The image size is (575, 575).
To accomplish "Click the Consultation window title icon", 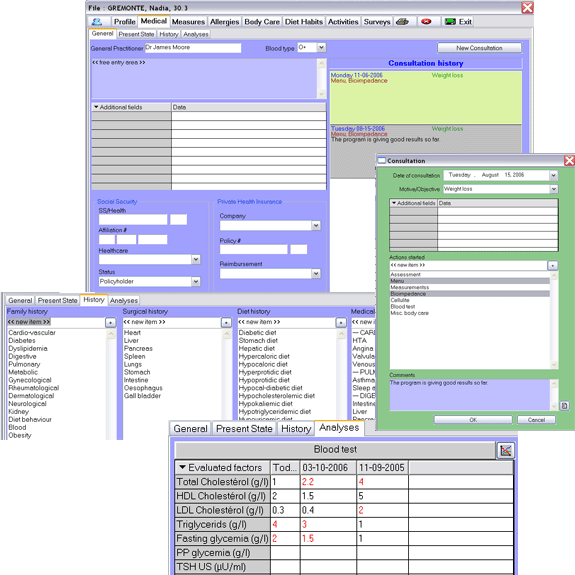I will point(382,161).
